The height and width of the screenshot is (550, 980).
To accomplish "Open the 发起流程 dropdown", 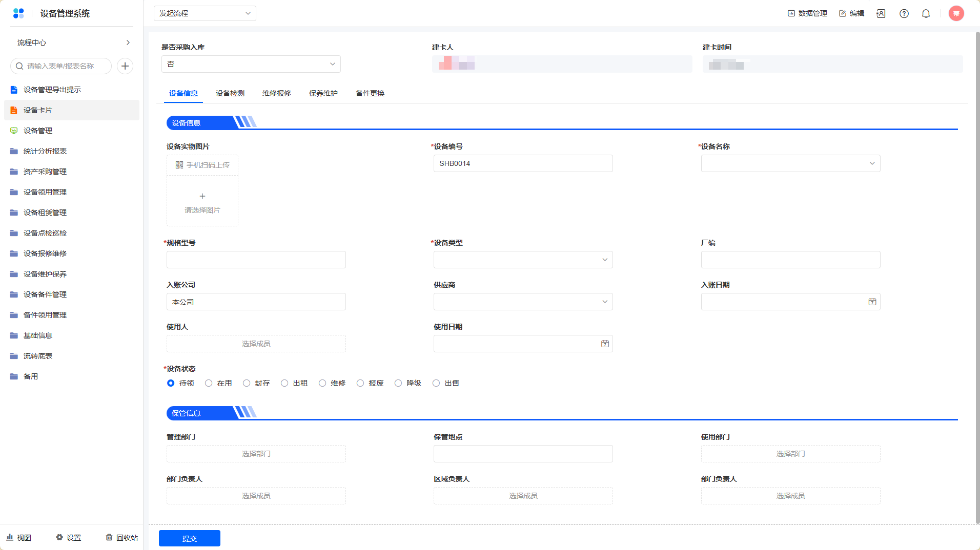I will click(x=205, y=13).
